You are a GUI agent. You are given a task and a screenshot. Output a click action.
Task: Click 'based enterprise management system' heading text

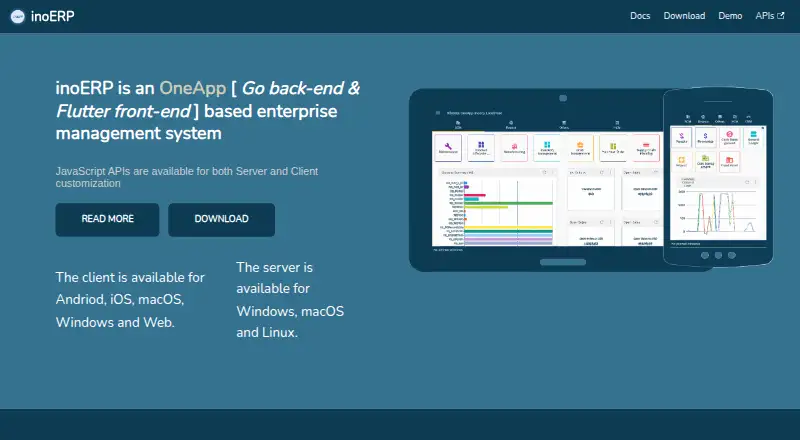point(196,122)
